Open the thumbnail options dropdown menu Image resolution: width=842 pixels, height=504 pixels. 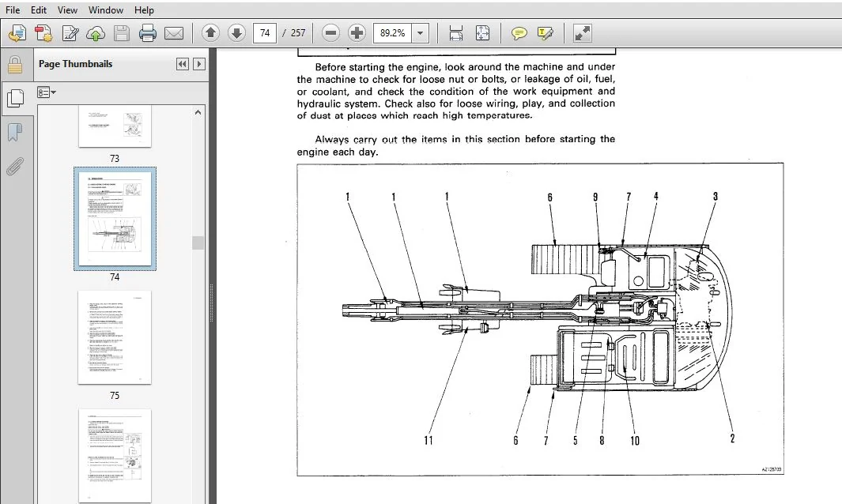(46, 92)
